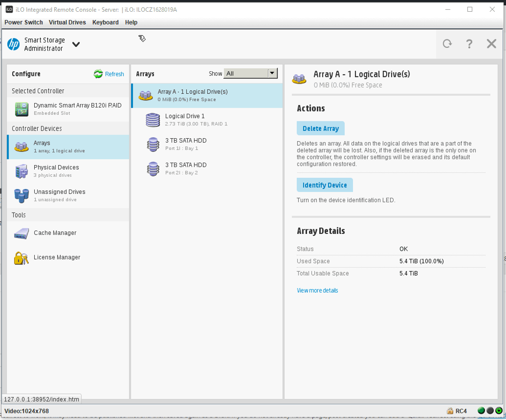Expand the Smart Storage Administrator chevron

click(75, 45)
